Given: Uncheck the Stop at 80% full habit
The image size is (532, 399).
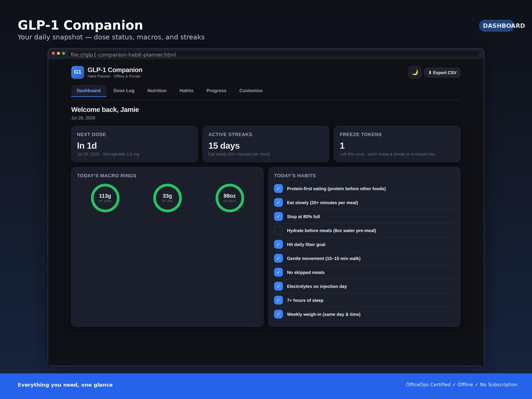Looking at the screenshot, I should (278, 217).
